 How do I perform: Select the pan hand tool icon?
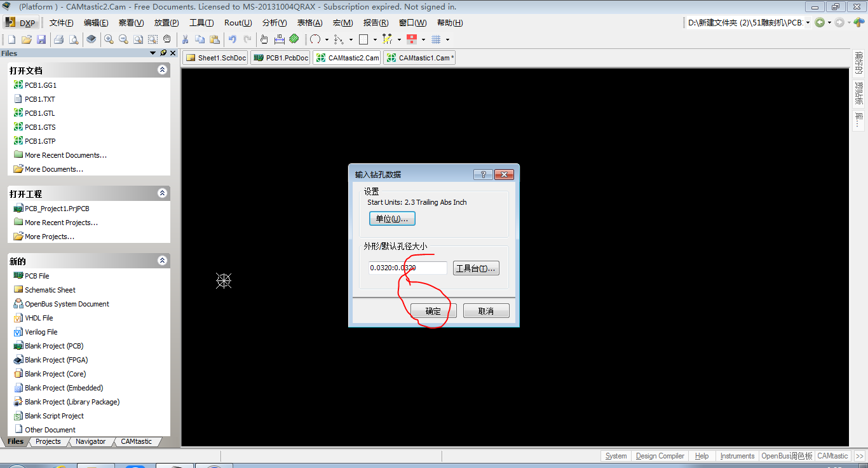[x=167, y=39]
